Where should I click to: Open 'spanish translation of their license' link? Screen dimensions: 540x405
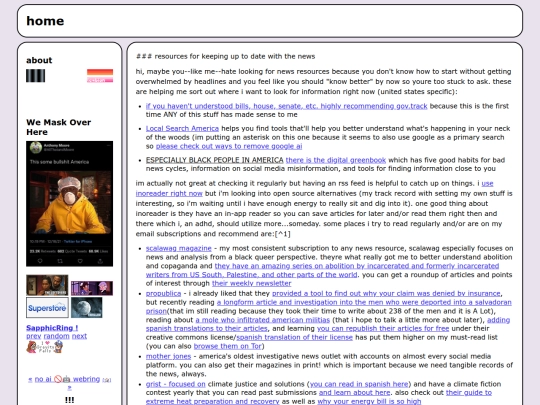(x=294, y=338)
